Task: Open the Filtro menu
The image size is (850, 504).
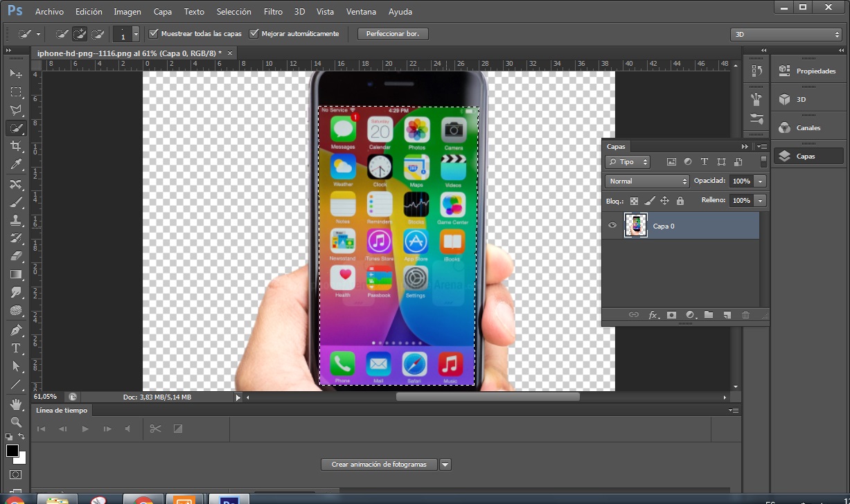Action: (273, 12)
